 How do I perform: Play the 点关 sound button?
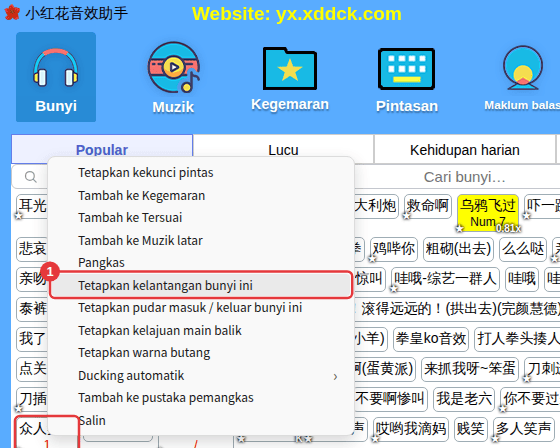coord(32,369)
